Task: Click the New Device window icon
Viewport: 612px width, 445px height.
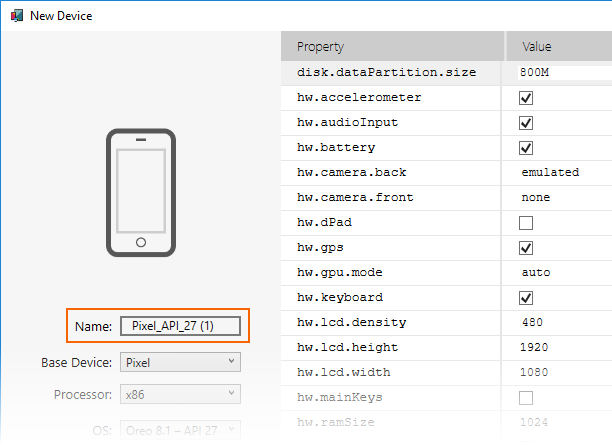Action: coord(14,16)
